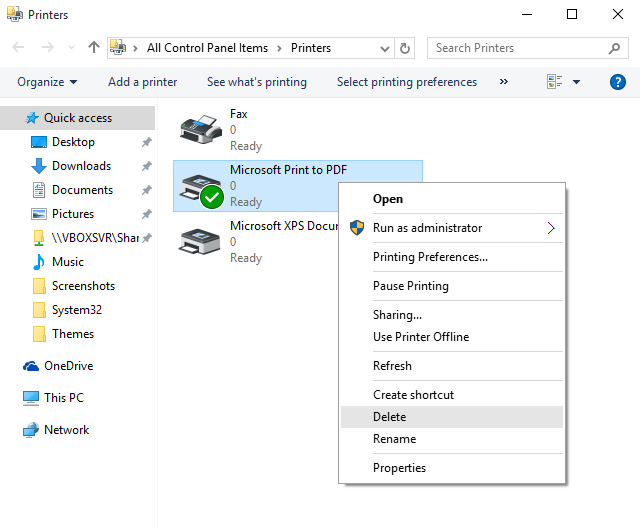640x528 pixels.
Task: Expand the Run as administrator submenu arrow
Action: coord(551,228)
